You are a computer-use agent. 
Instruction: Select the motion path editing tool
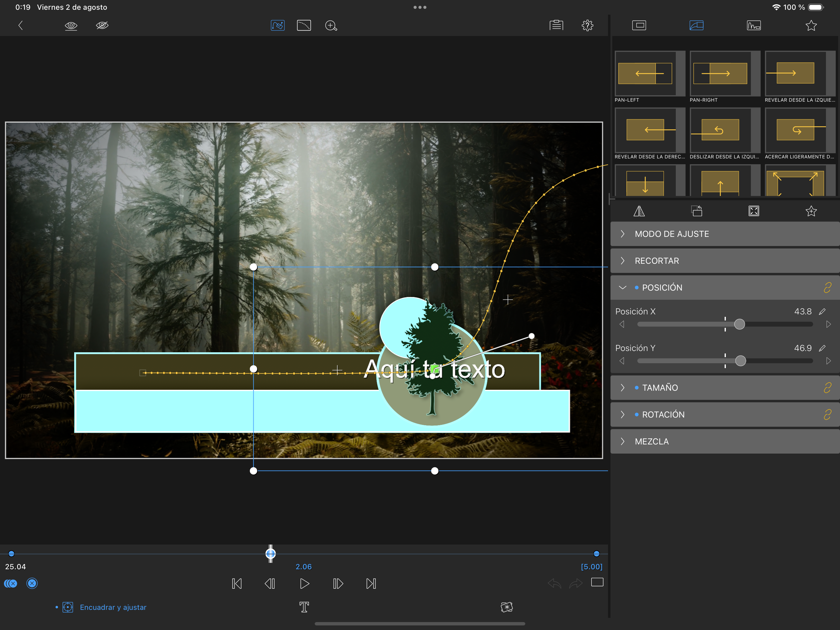tap(277, 25)
